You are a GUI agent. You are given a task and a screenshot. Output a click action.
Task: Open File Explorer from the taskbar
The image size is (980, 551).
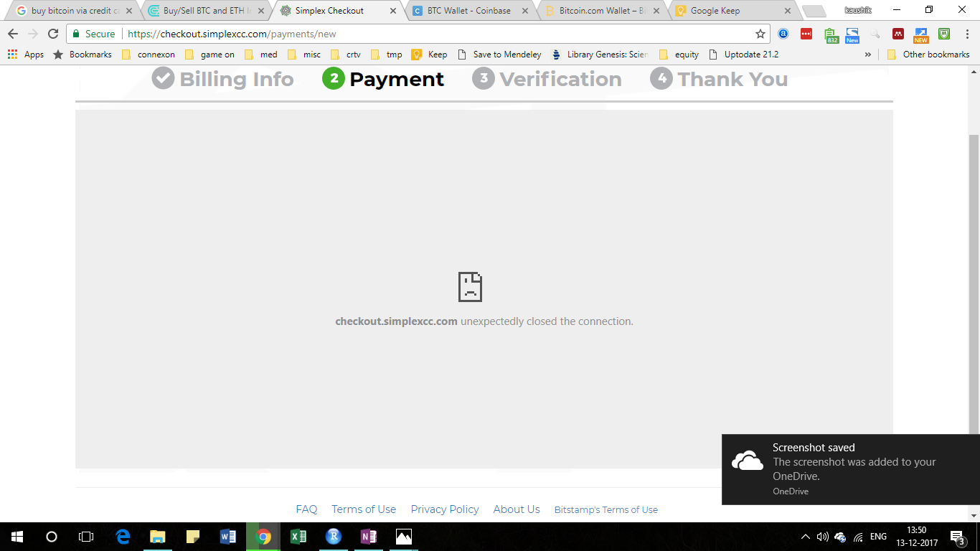coord(157,537)
